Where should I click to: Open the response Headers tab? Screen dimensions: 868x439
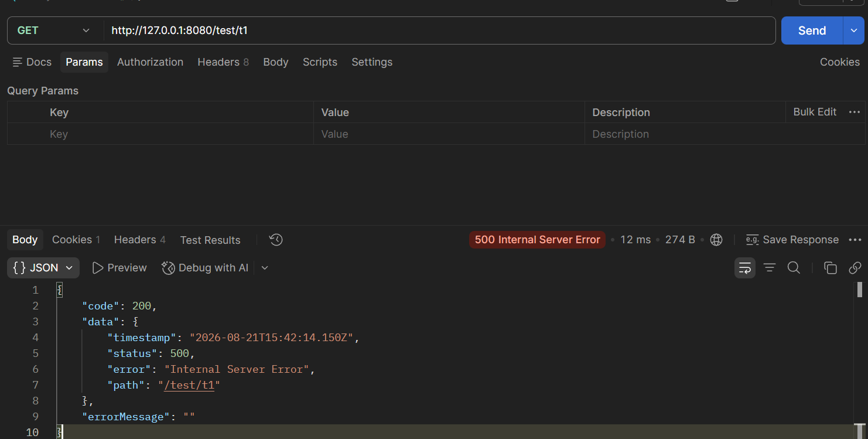point(140,240)
